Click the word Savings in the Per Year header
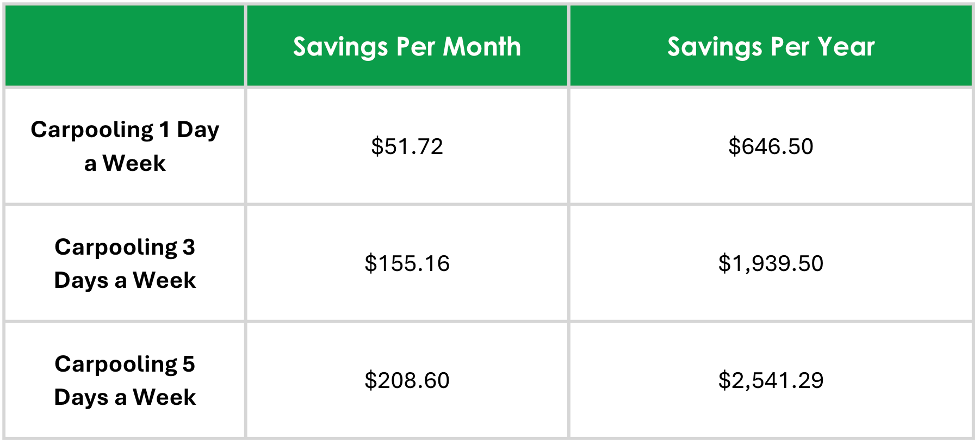Screen dimensions: 980x444 (x=715, y=47)
